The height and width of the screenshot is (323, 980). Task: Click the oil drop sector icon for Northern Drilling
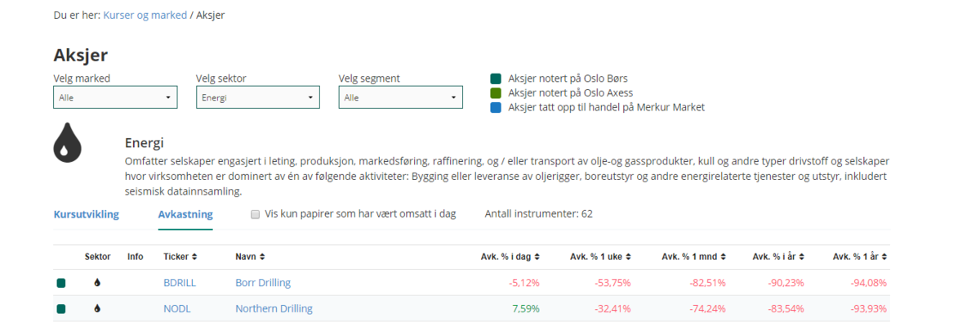click(97, 309)
